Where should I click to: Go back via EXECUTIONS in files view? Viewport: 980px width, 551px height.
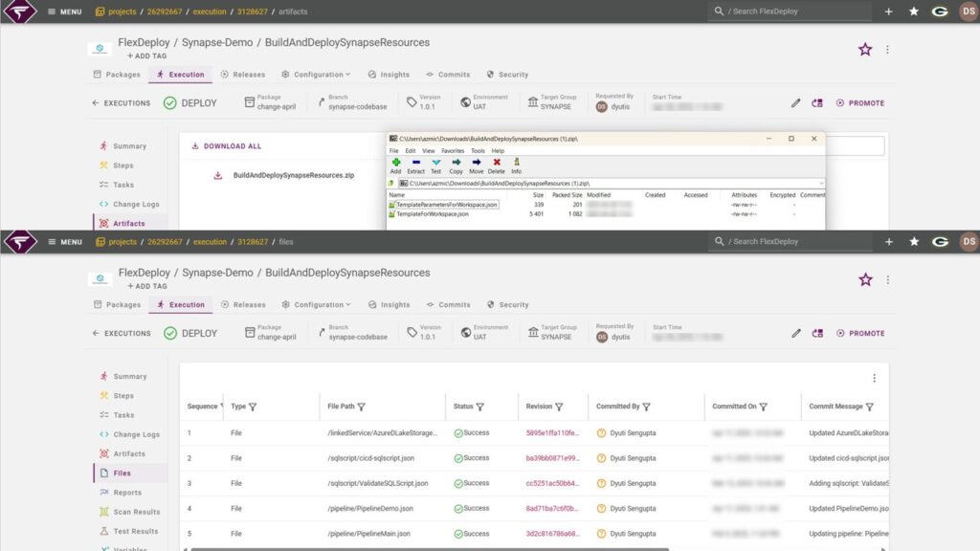(x=122, y=334)
